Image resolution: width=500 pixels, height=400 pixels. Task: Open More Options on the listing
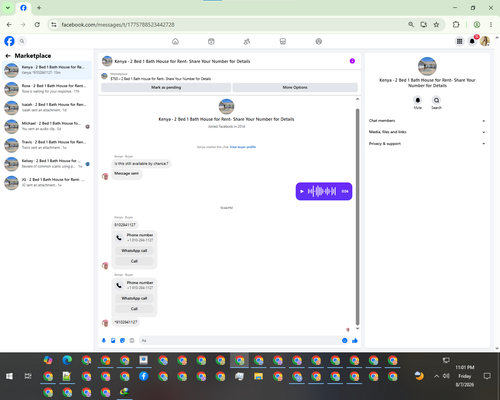(x=295, y=87)
